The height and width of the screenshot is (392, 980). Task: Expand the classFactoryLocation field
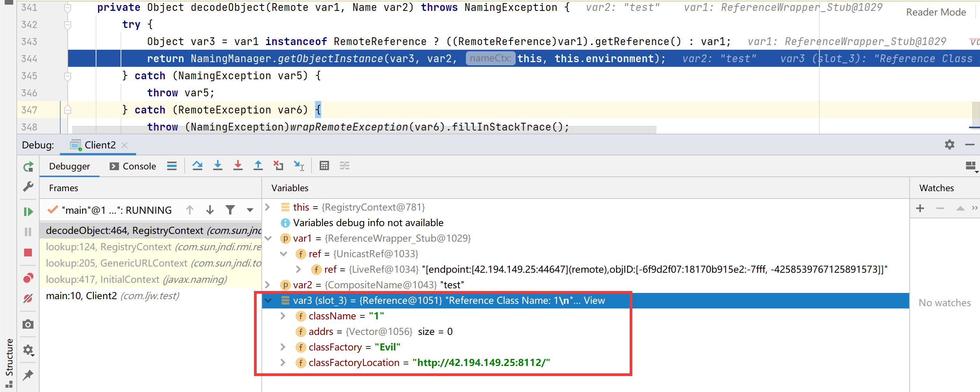pos(283,362)
